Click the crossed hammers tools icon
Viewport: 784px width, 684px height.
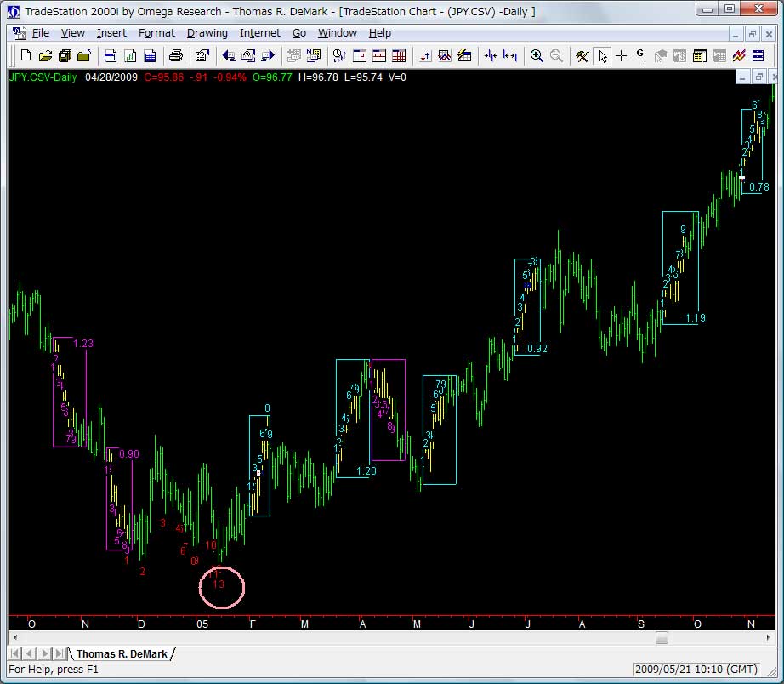pyautogui.click(x=582, y=56)
